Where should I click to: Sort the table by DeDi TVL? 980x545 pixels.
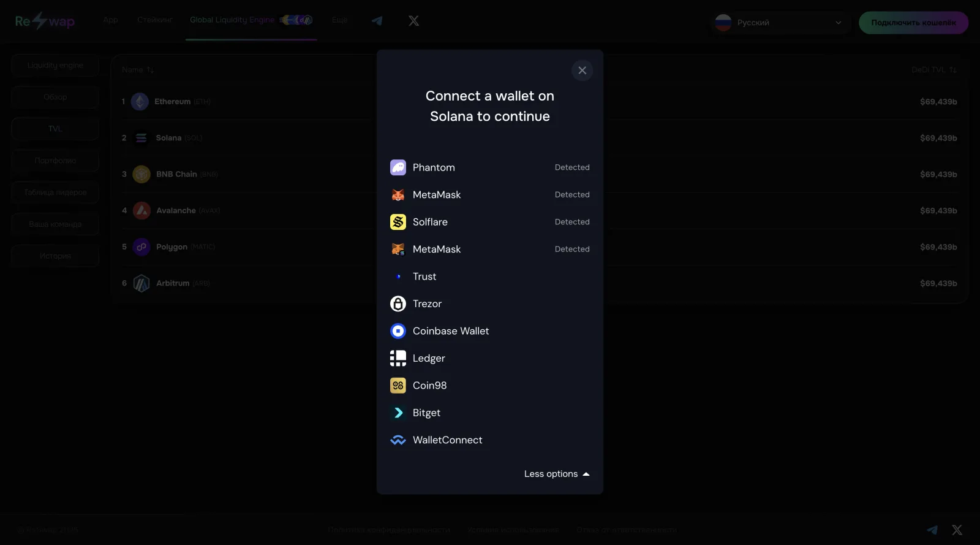click(x=934, y=70)
